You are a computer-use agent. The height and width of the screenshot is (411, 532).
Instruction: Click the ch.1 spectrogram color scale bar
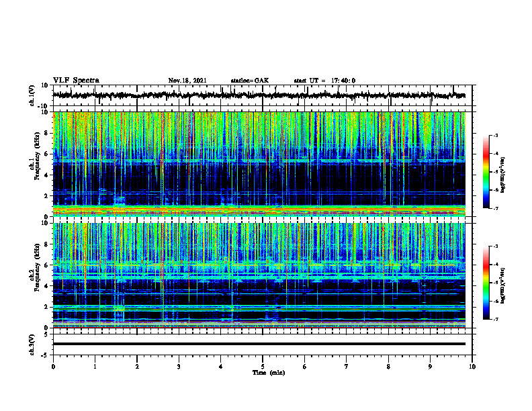pyautogui.click(x=486, y=172)
